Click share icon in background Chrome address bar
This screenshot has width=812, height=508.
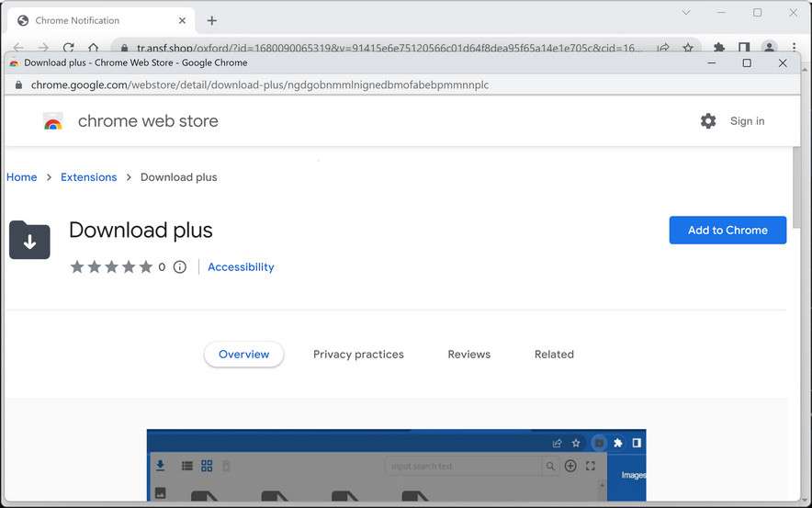[663, 48]
